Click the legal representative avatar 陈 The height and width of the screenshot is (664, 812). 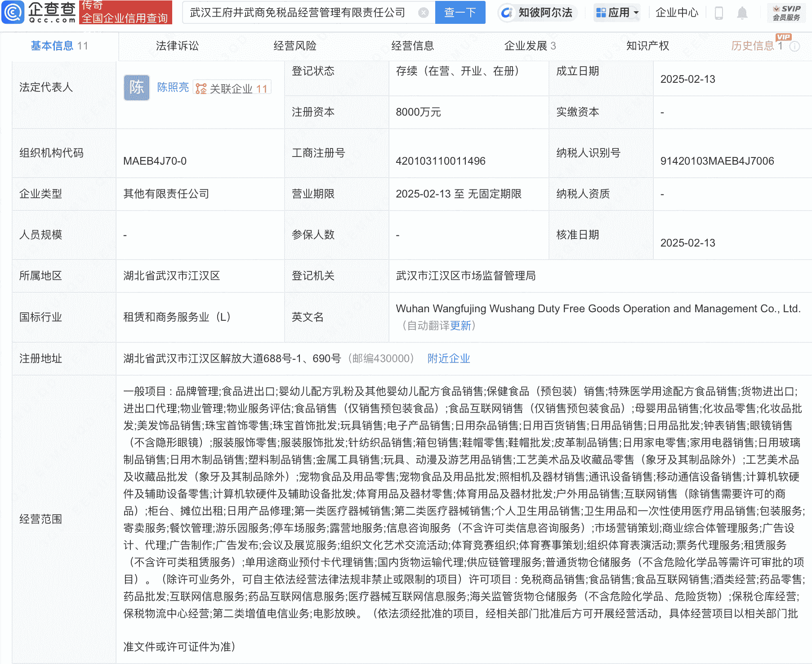136,87
